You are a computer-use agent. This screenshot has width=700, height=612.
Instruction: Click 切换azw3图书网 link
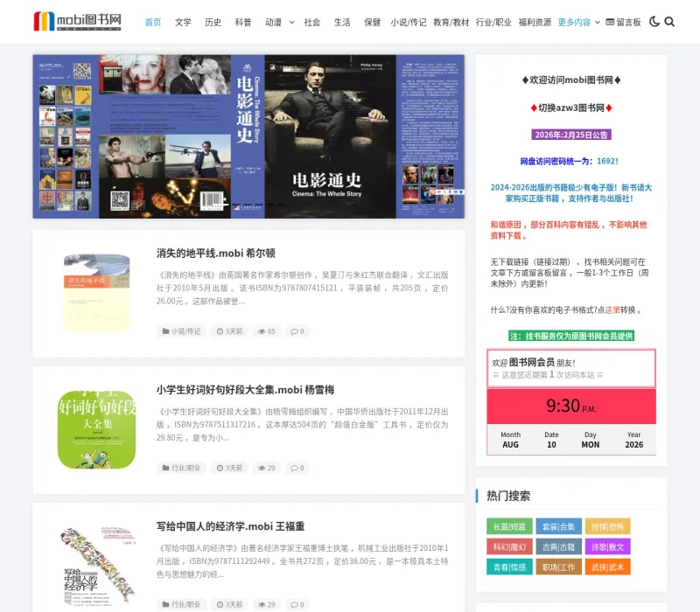coord(571,108)
